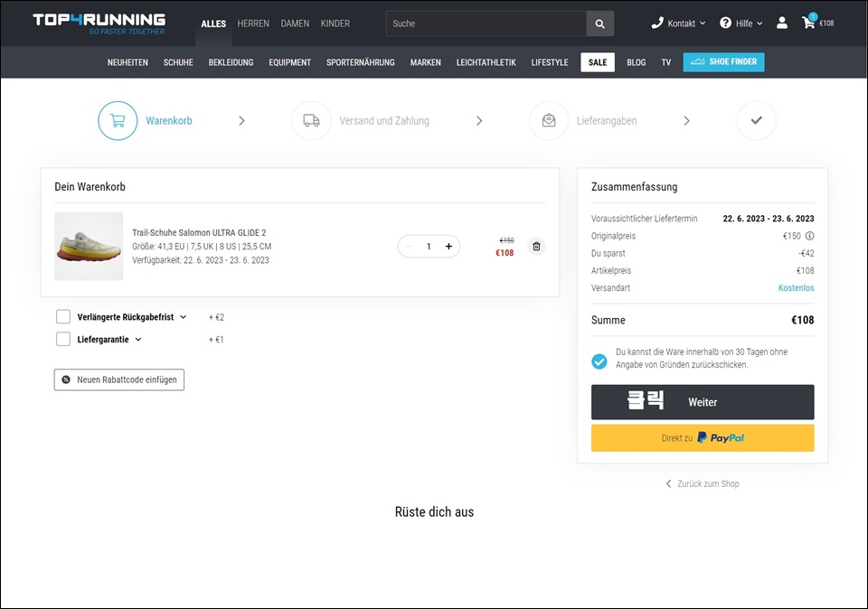Viewport: 868px width, 609px height.
Task: Open MARKEN menu
Action: [x=425, y=62]
